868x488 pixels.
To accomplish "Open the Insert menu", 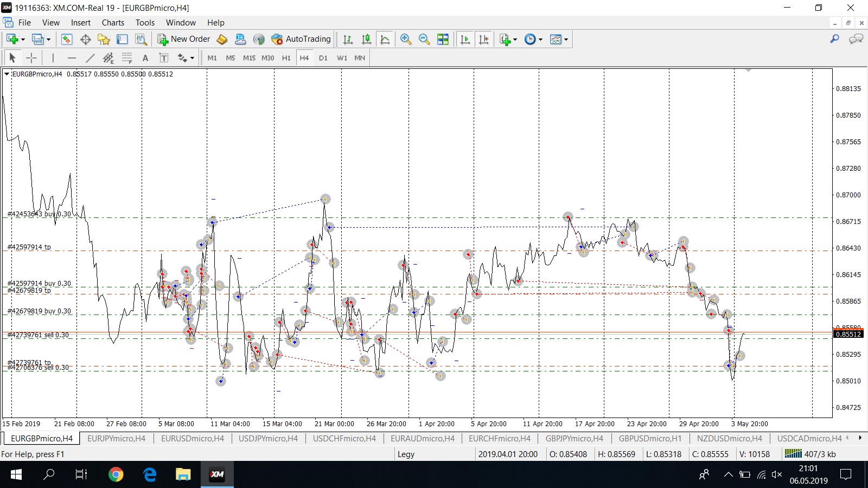I will click(81, 22).
